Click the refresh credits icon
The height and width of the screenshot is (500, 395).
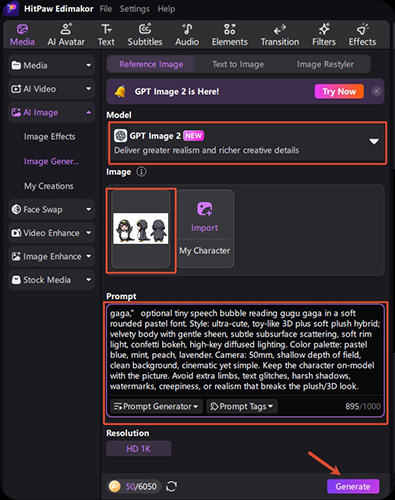click(171, 486)
